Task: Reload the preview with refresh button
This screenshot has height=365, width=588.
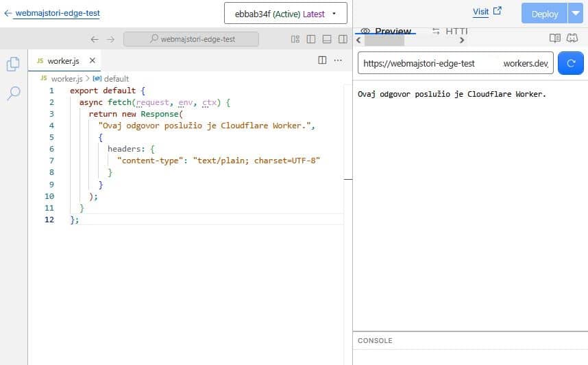Action: (x=571, y=63)
